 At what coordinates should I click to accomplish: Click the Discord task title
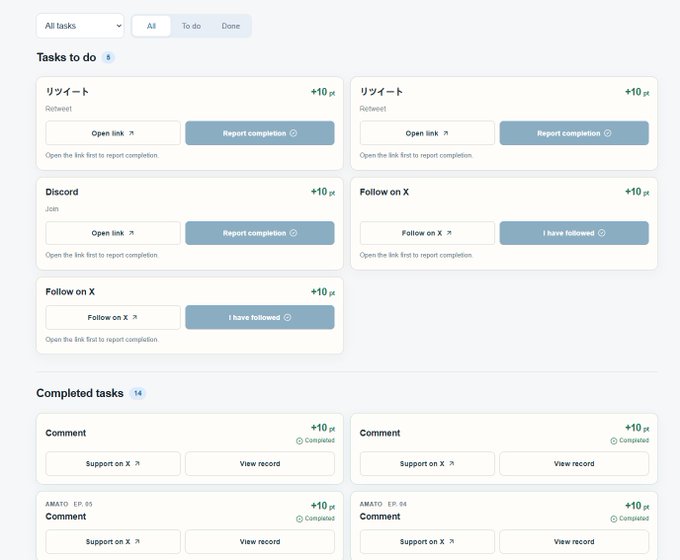coord(62,192)
